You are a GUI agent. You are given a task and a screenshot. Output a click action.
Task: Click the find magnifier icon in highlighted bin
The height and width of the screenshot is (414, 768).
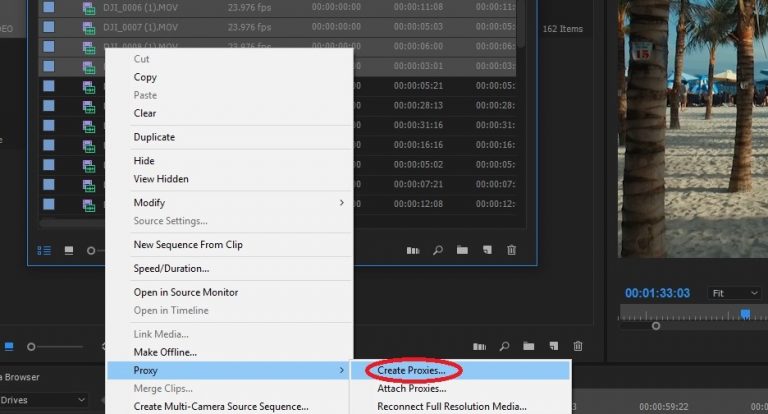coord(437,250)
